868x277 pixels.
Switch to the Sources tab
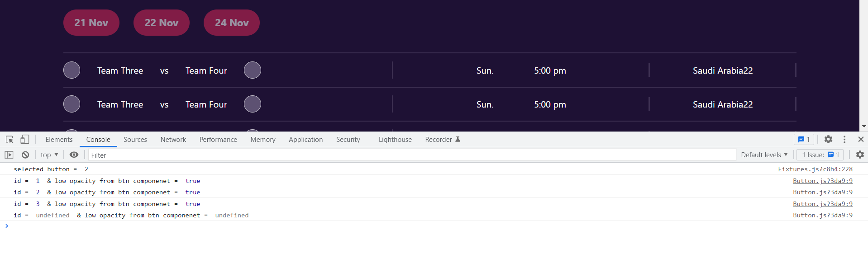click(135, 140)
